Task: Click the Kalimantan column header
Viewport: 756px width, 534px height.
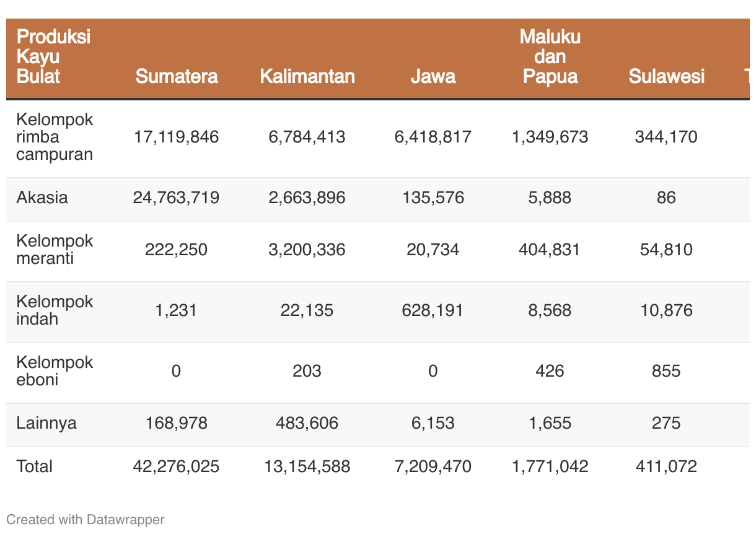Action: [307, 76]
